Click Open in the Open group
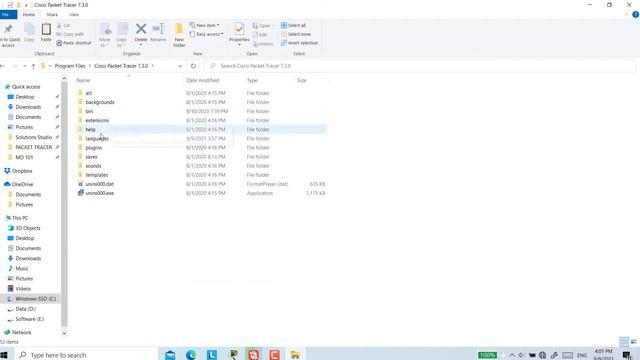640x360 pixels. 263,26
